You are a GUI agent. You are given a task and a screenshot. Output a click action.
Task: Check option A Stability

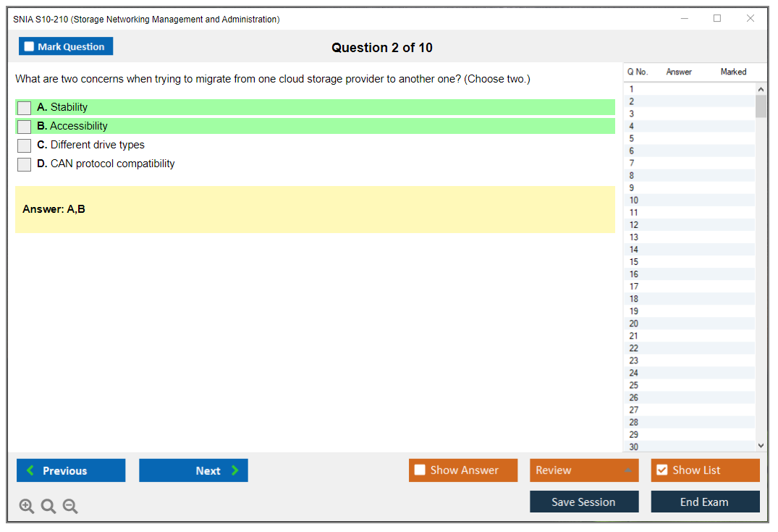[25, 108]
